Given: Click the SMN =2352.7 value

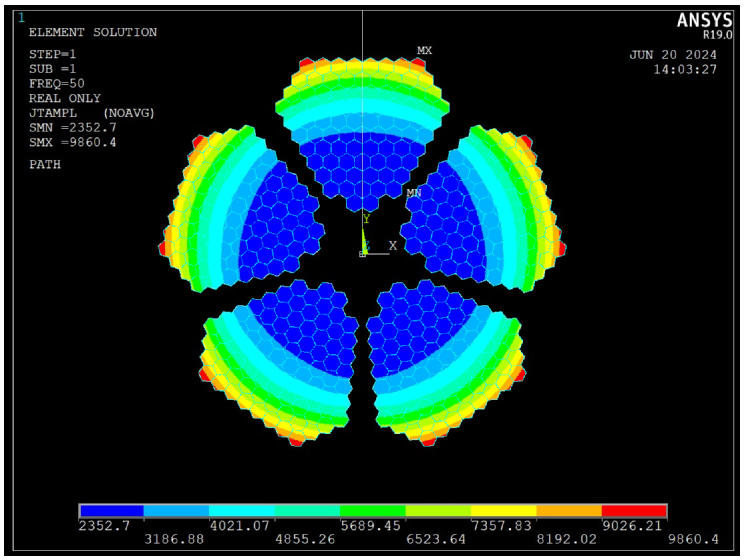Looking at the screenshot, I should tap(73, 128).
